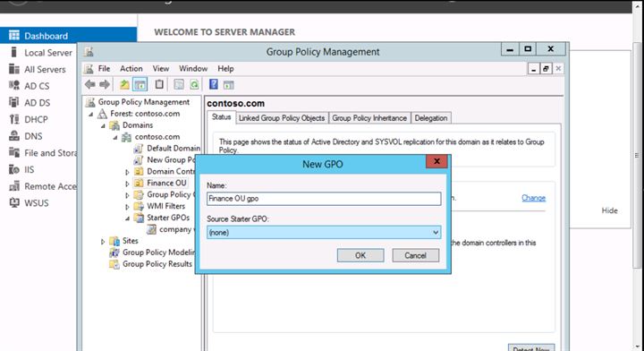Click Cancel in the New GPO dialog
The height and width of the screenshot is (351, 644).
pyautogui.click(x=415, y=255)
